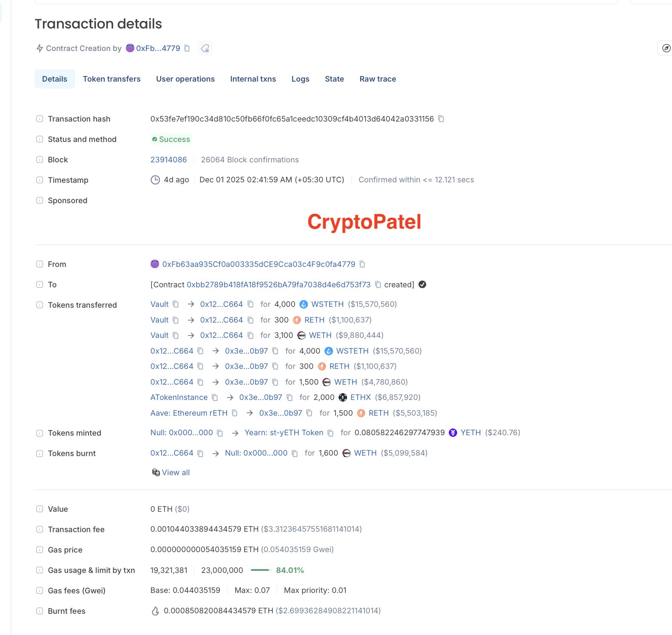Open the Aave: Ethereum rETH address
672x635 pixels.
point(189,413)
